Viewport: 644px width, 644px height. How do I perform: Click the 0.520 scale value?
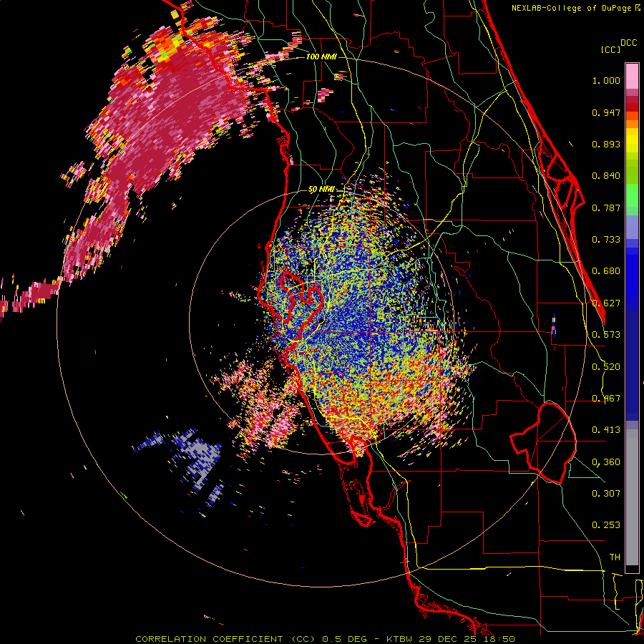pos(606,367)
